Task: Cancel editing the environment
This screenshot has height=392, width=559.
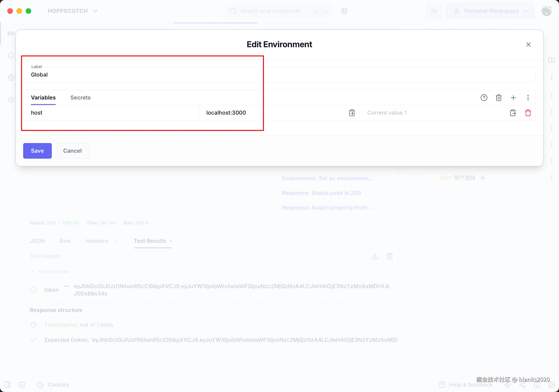Action: click(x=72, y=151)
